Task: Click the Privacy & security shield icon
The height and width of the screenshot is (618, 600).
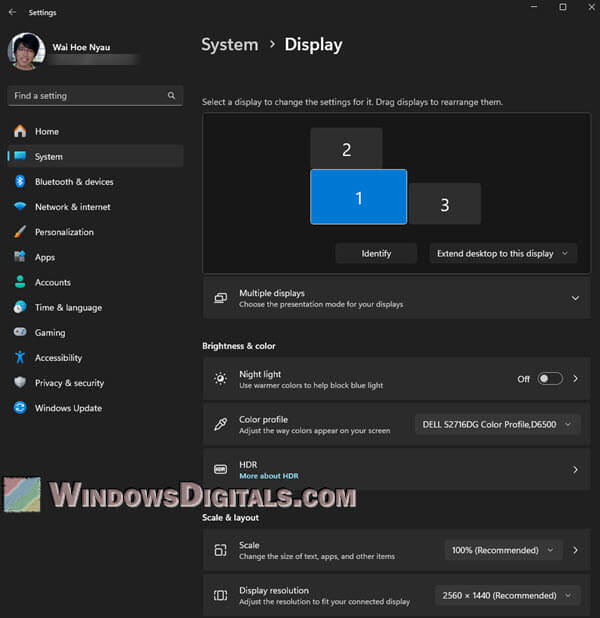Action: click(20, 383)
